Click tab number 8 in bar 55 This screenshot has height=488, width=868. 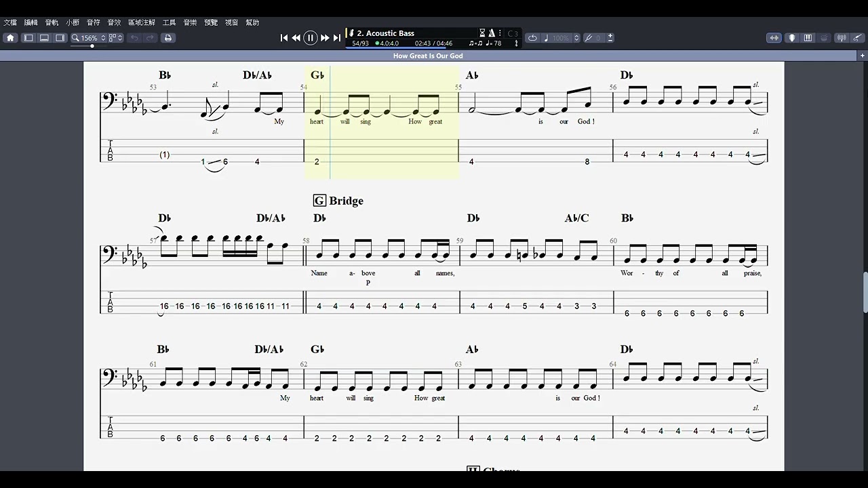(x=587, y=161)
